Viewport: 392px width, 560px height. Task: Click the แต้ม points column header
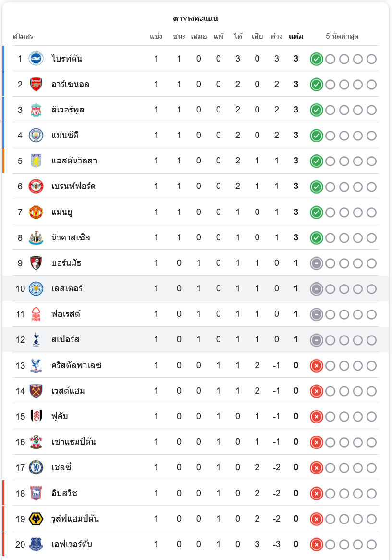[296, 37]
